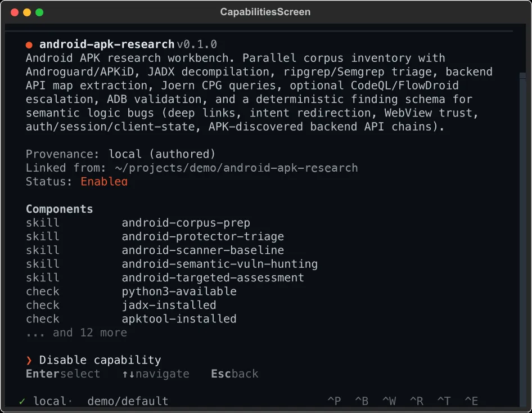532x413 pixels.
Task: Click the Esc back key hint
Action: tap(235, 374)
